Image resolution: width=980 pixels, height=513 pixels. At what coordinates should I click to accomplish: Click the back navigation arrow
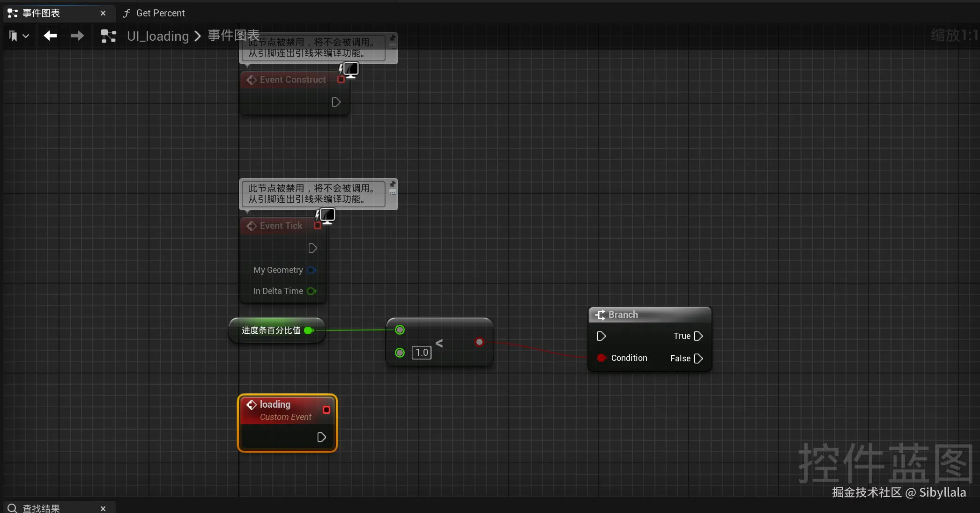50,36
